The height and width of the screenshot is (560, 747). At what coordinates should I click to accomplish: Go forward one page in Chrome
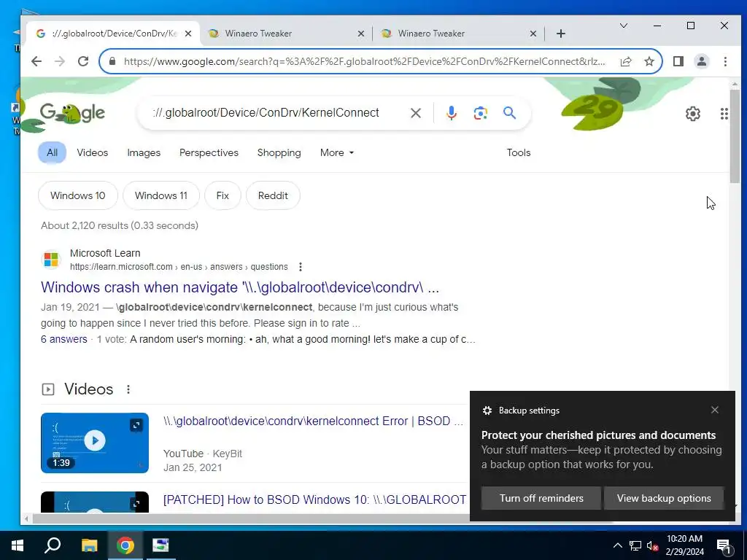60,61
